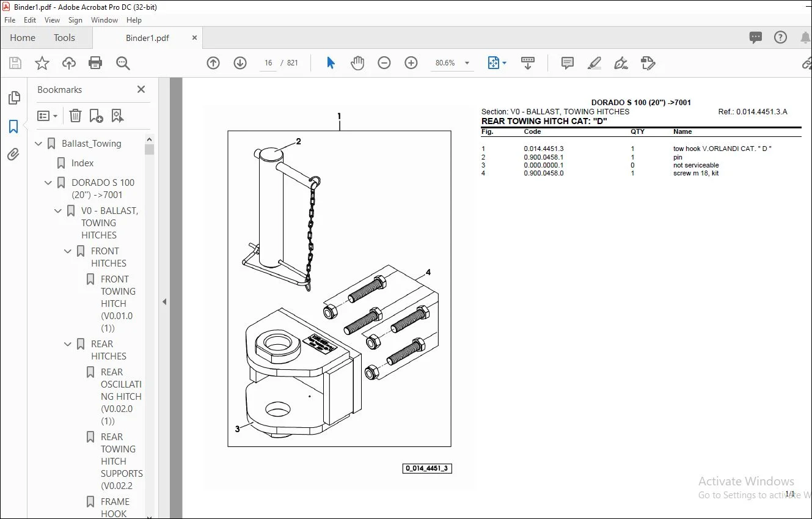Zoom in with the plus icon
This screenshot has height=519, width=812.
pos(411,63)
